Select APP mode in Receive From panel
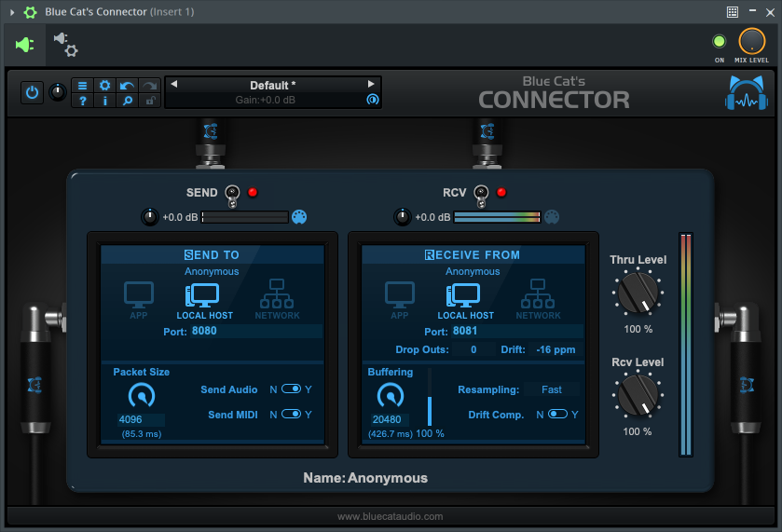Screen dimensions: 782x532 (400, 300)
